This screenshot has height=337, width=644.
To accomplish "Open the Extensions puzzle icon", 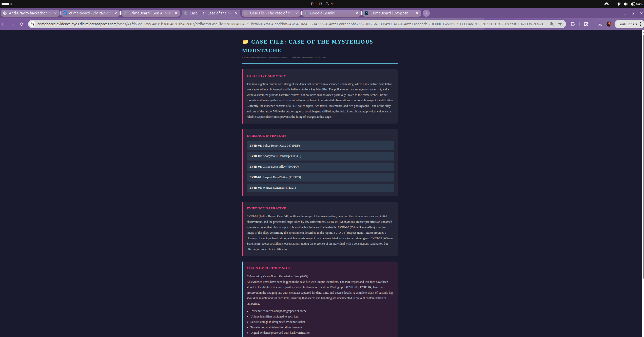I will click(x=573, y=24).
